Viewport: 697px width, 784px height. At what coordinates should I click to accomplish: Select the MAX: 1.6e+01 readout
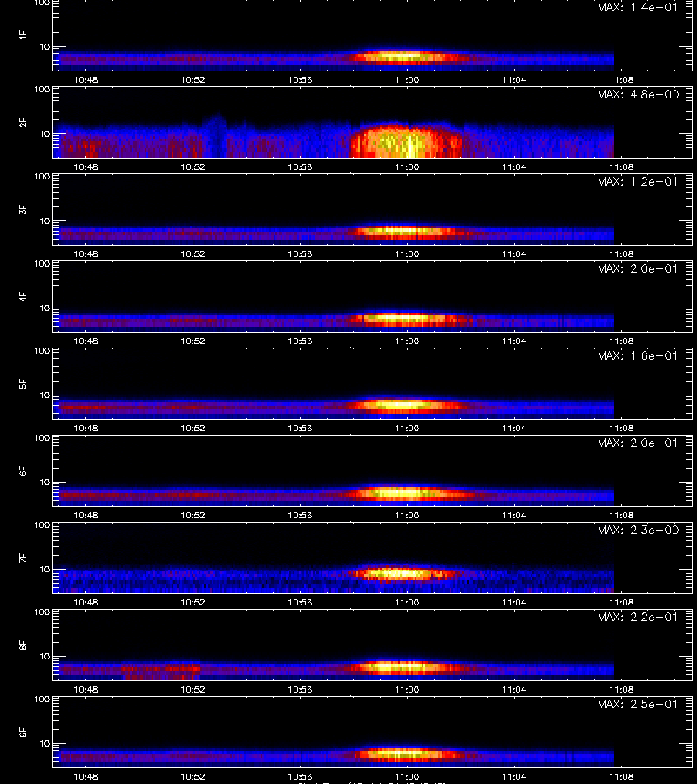[638, 355]
